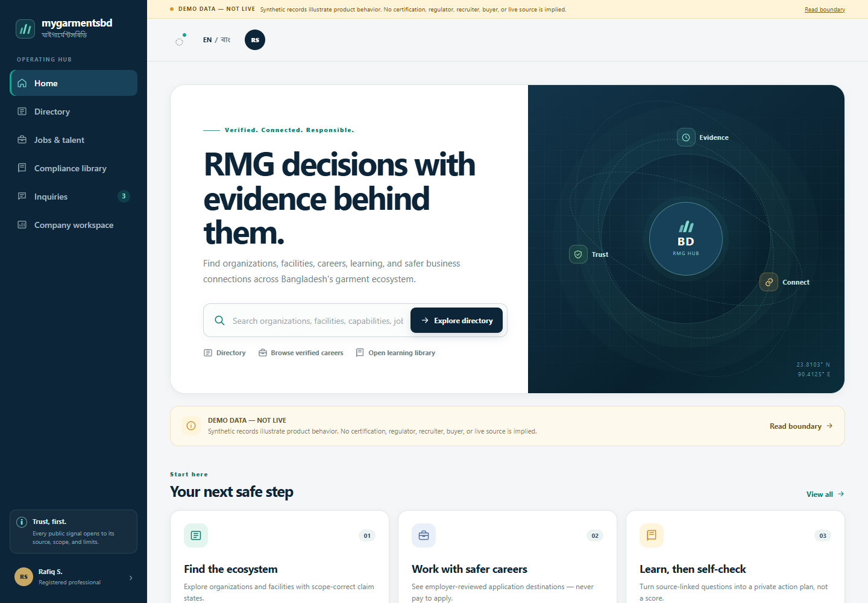Click the Learn, then self-check icon
Image resolution: width=868 pixels, height=603 pixels.
(x=652, y=535)
